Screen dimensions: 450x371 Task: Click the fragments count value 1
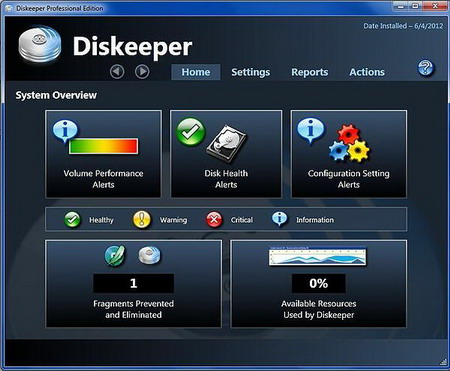(134, 283)
